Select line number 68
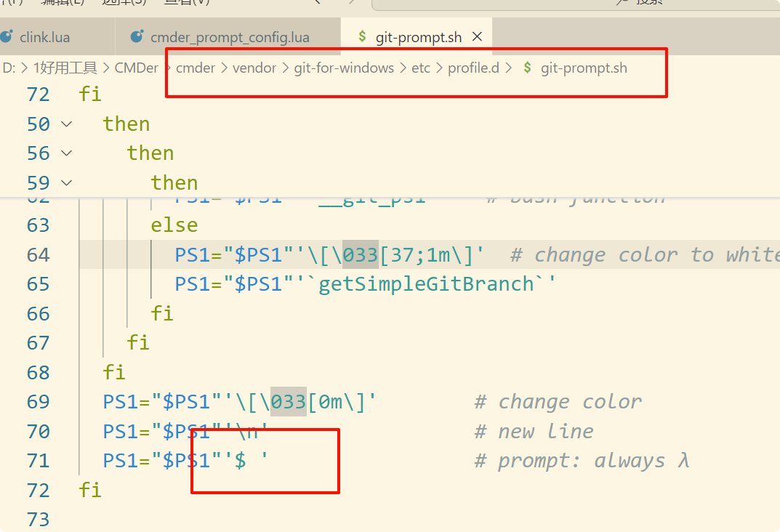Image resolution: width=780 pixels, height=532 pixels. (39, 373)
